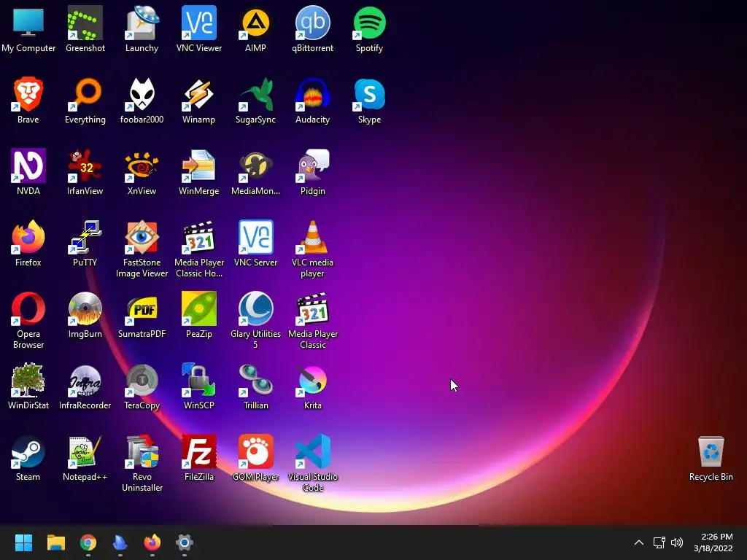This screenshot has height=560, width=747.
Task: Open the clock showing 2:26 PM
Action: (x=713, y=542)
